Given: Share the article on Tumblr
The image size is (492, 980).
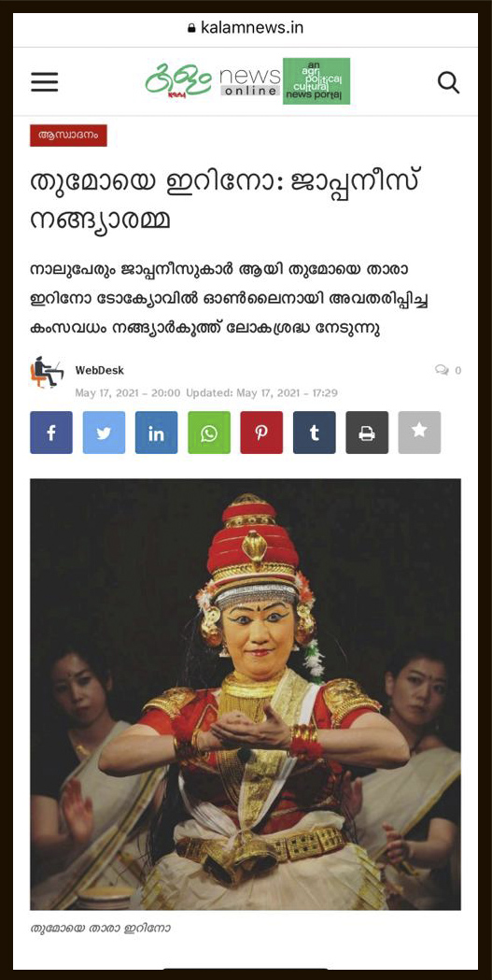Looking at the screenshot, I should pos(314,433).
